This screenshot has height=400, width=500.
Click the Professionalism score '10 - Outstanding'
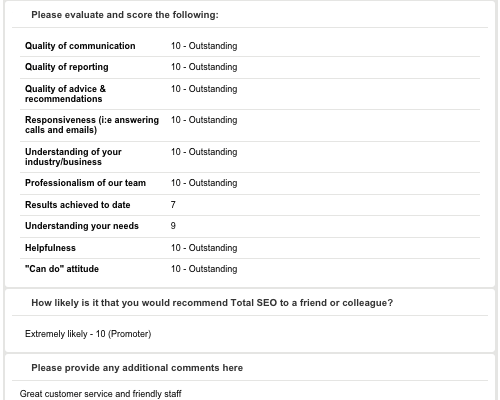[204, 183]
